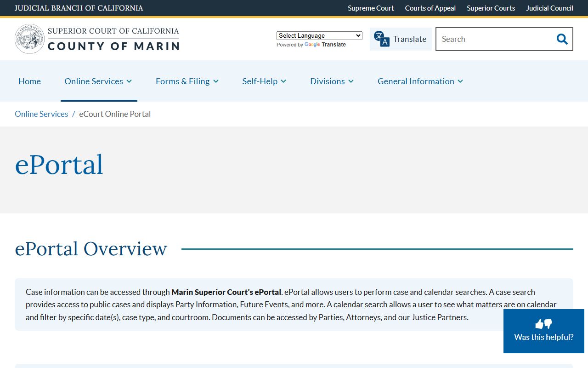Open the Select Language dropdown
Screen dimensions: 588x368
(x=319, y=35)
